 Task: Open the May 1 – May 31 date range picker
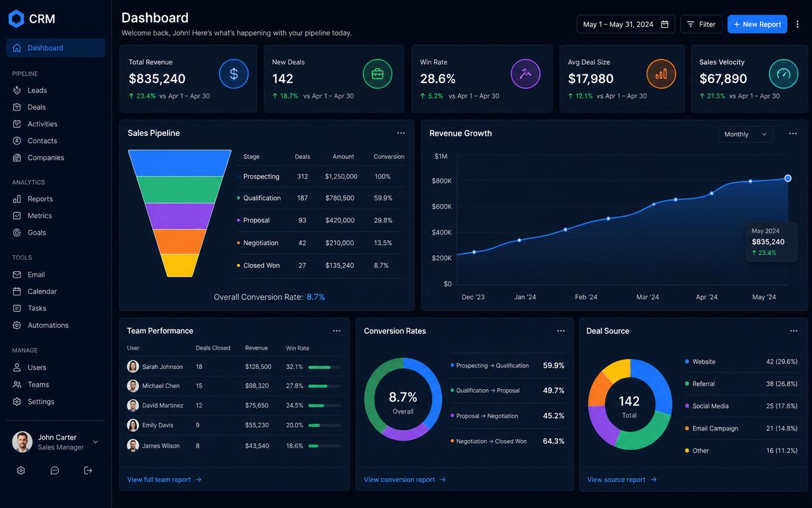[x=625, y=24]
